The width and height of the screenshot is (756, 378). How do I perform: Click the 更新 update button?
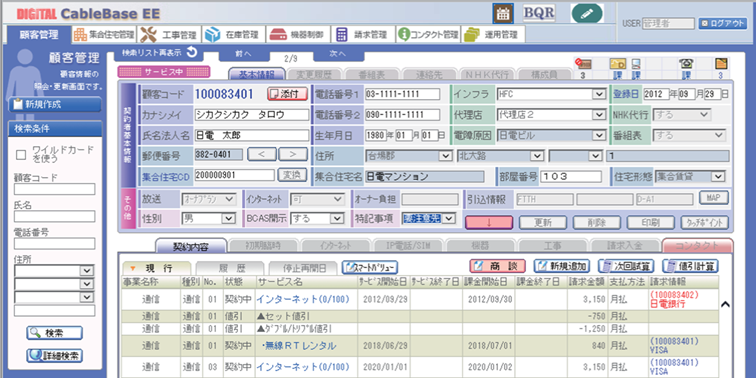[x=543, y=222]
